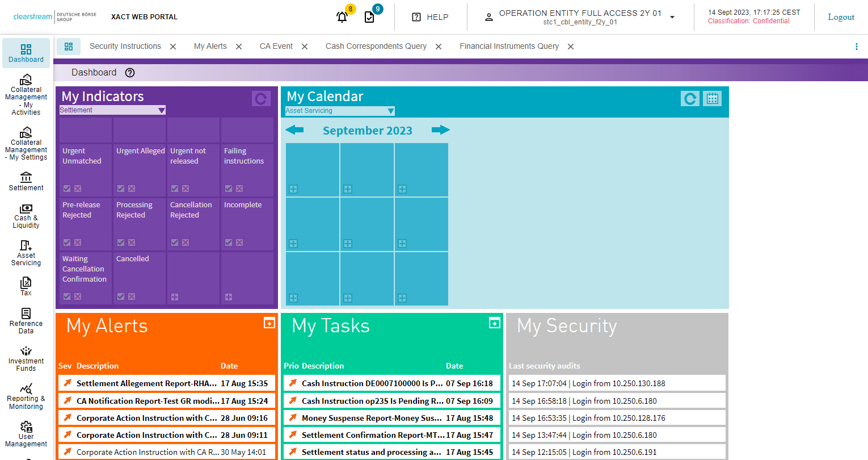Viewport: 868px width, 460px height.
Task: Open the Asset Servicing calendar dropdown
Action: point(390,111)
